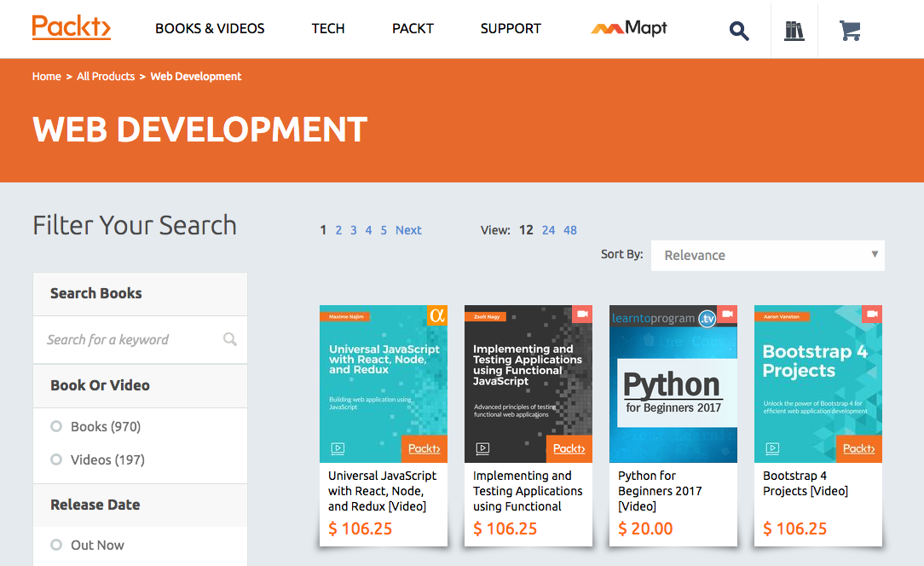
Task: Open Implementing and Testing Applications cover thumbnail
Action: point(528,384)
